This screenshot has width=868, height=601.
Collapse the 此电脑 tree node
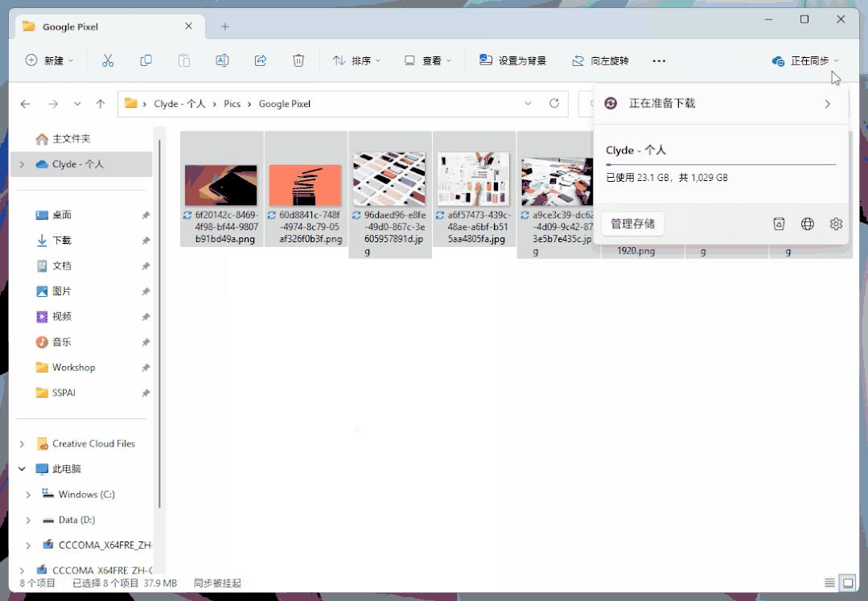[x=22, y=469]
